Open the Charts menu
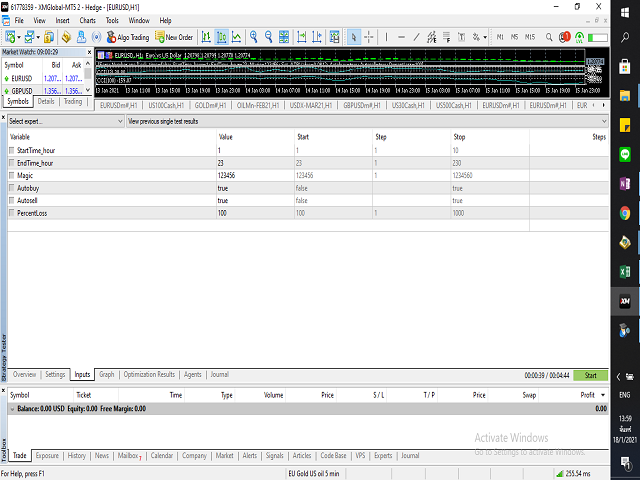Viewport: 640px width, 480px height. 87,20
